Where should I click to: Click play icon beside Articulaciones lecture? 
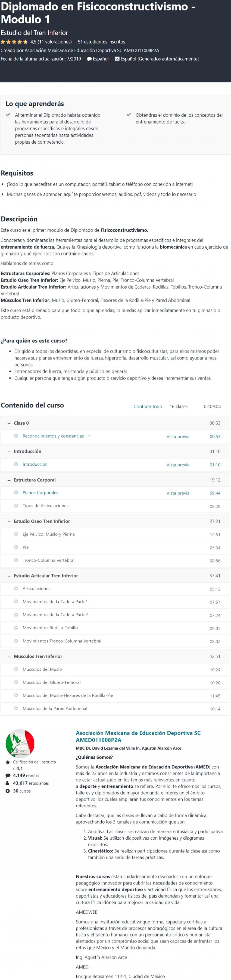(x=16, y=589)
